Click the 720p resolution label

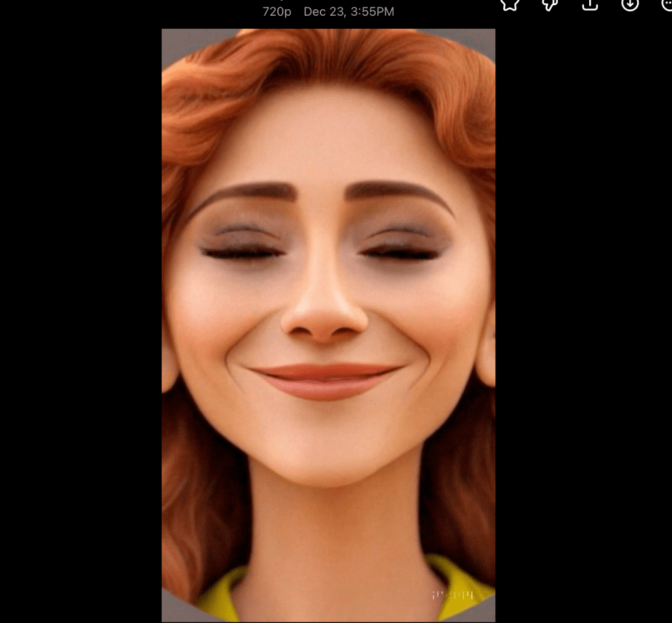click(277, 12)
